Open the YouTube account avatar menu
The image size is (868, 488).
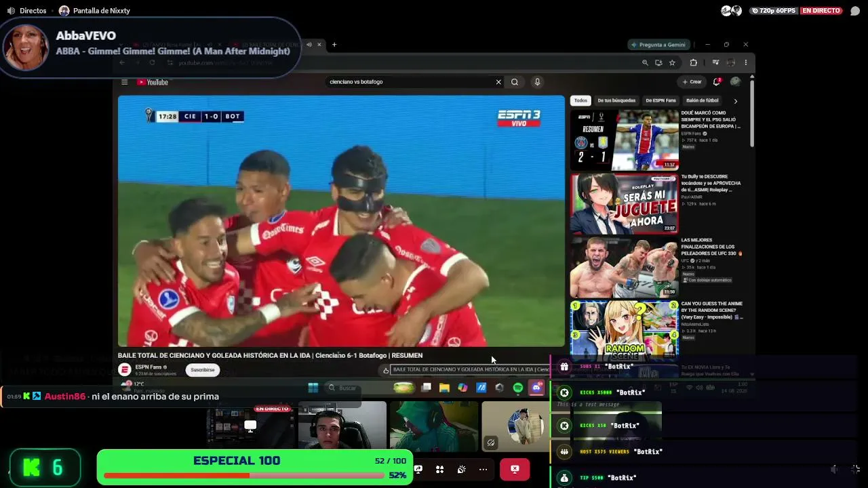coord(735,82)
